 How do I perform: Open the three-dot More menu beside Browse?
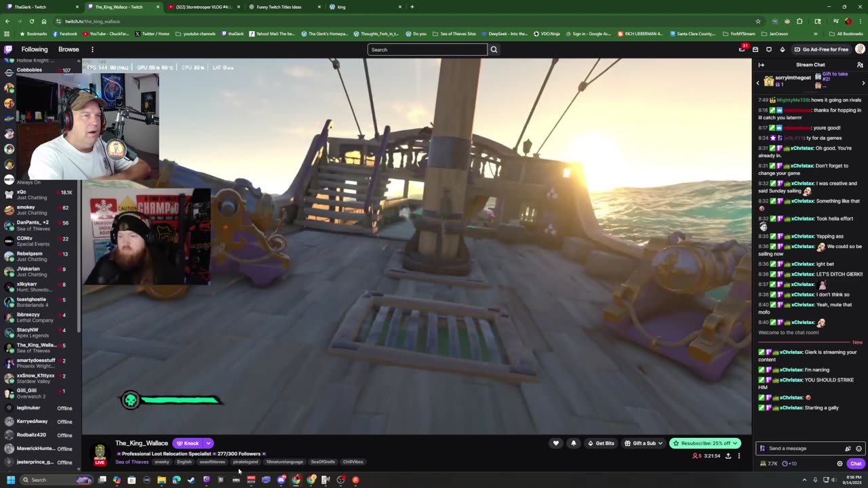pos(92,49)
